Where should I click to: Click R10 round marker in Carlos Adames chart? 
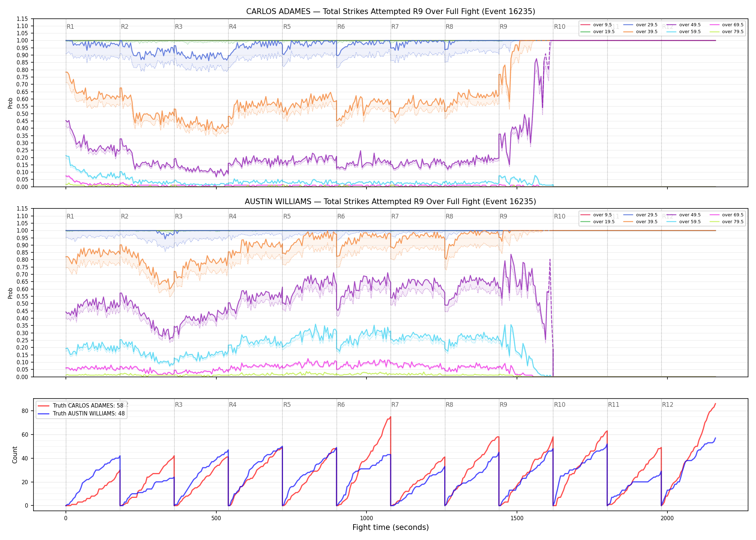pos(559,27)
